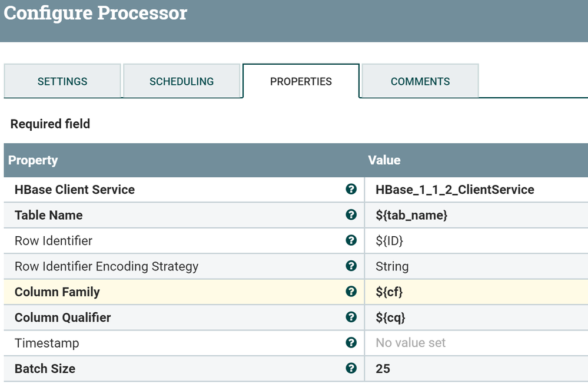The width and height of the screenshot is (588, 387).
Task: Click the ${cf} column family value
Action: point(389,292)
